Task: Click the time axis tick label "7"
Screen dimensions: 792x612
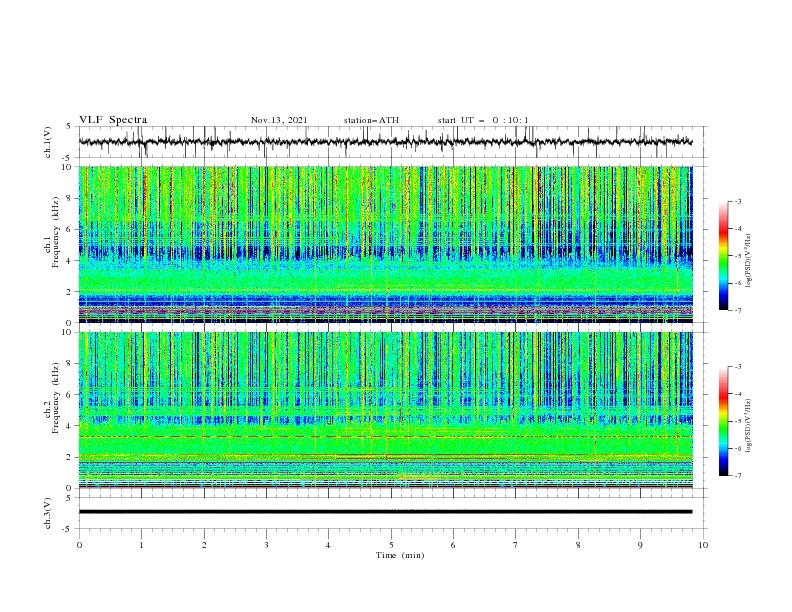Action: (516, 545)
